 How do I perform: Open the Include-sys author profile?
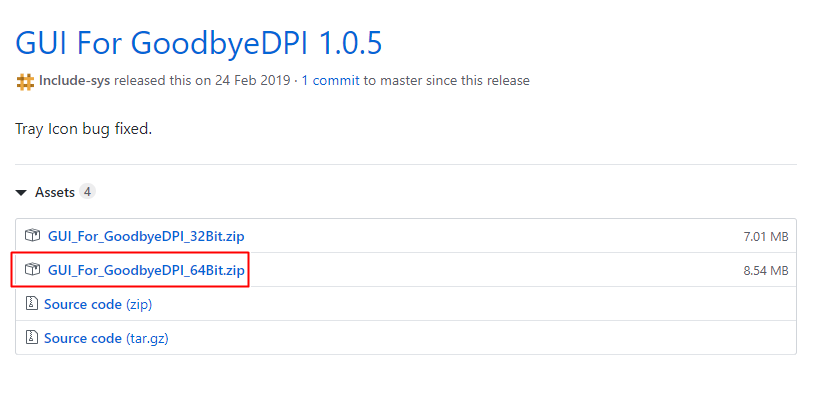[74, 81]
